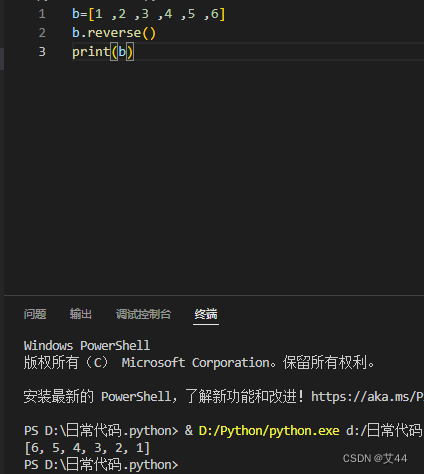Switch to the 输出 tab
The image size is (424, 474).
click(81, 314)
